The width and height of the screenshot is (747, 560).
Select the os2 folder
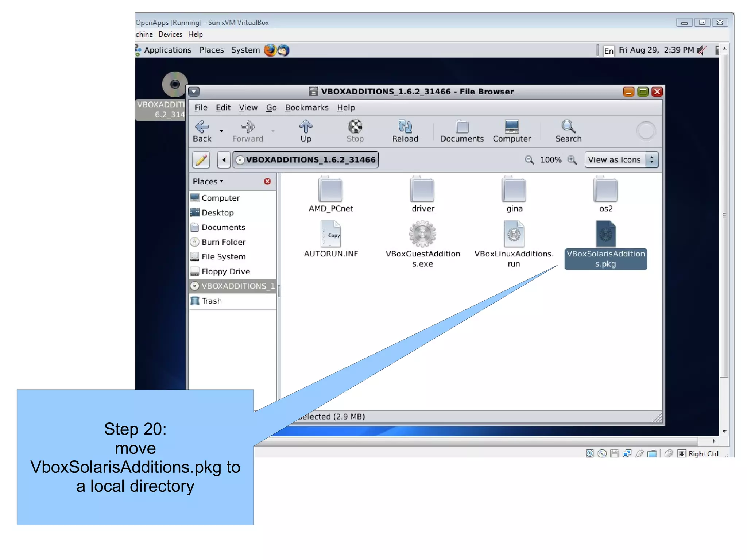point(606,194)
